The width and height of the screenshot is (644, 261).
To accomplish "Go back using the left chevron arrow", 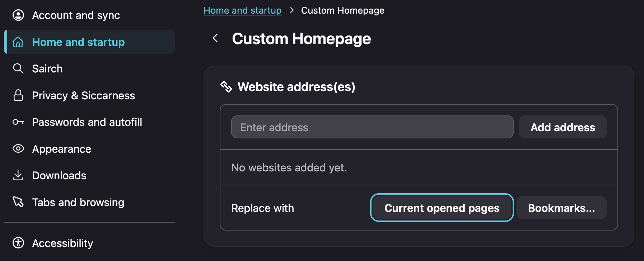I will pyautogui.click(x=215, y=38).
